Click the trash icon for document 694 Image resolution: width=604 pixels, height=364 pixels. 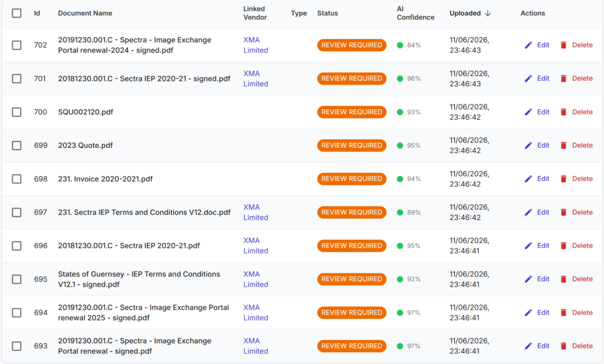coord(563,313)
